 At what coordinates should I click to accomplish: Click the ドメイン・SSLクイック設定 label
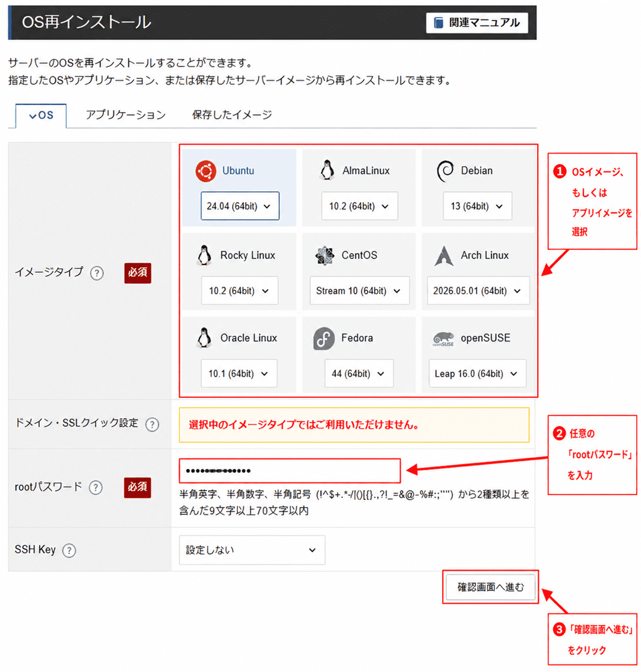tap(77, 423)
